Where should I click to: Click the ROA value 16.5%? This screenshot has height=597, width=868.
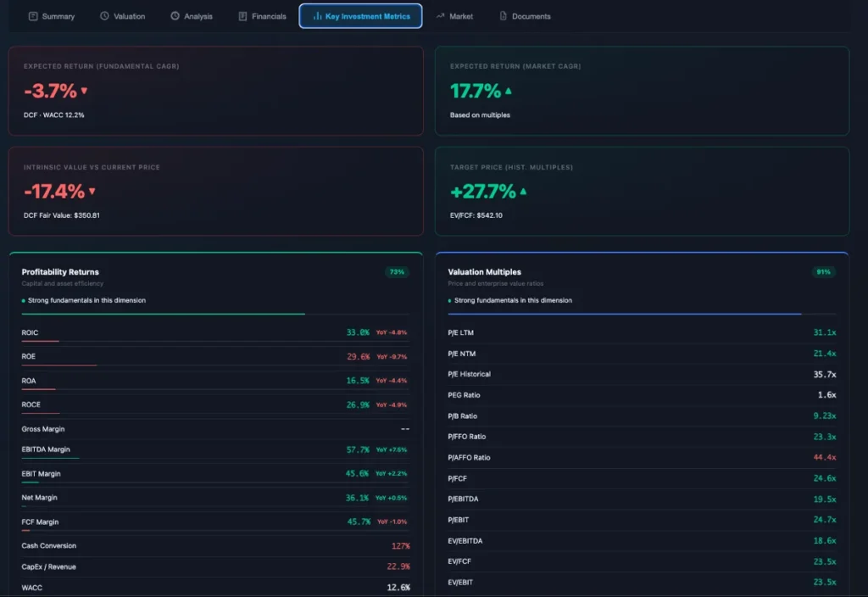click(358, 381)
